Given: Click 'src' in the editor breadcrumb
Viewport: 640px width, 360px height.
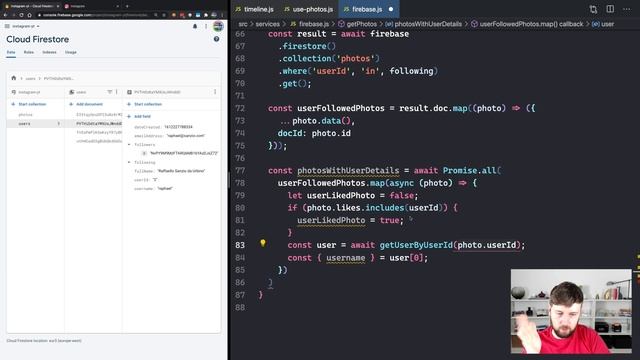Looking at the screenshot, I should (x=243, y=24).
